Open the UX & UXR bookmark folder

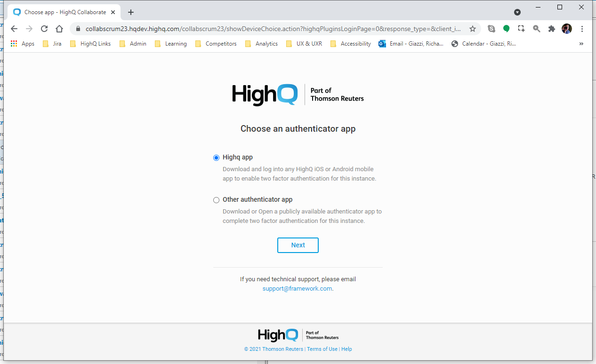305,44
